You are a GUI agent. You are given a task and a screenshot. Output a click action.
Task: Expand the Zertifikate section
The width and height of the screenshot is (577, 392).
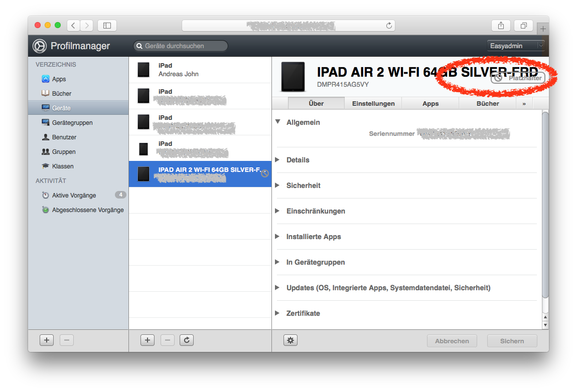click(x=277, y=313)
